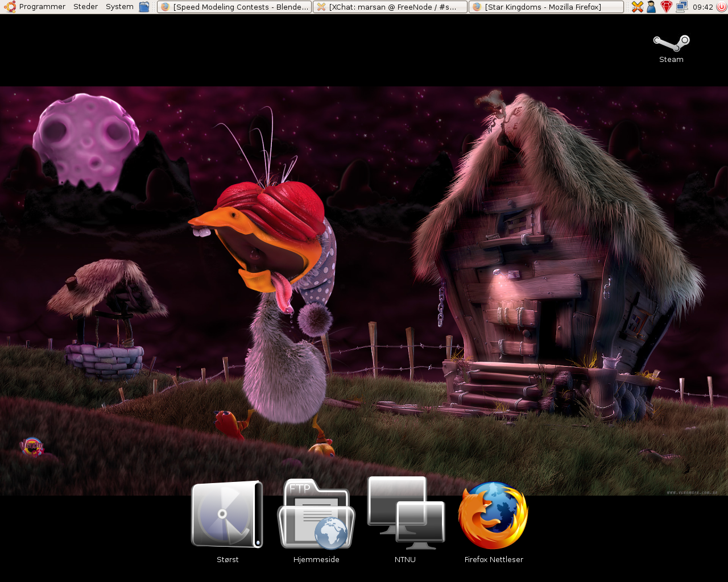Viewport: 728px width, 582px height.
Task: Open the Steder menu
Action: (85, 7)
